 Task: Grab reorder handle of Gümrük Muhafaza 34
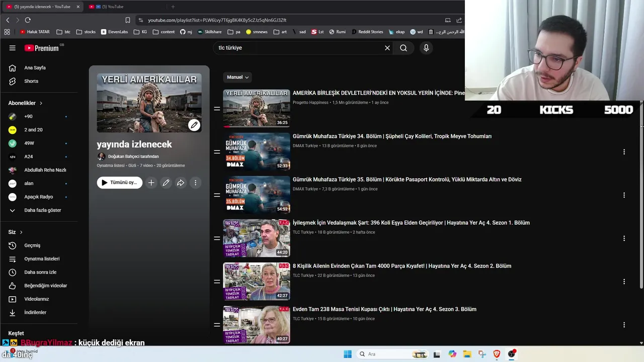click(217, 152)
